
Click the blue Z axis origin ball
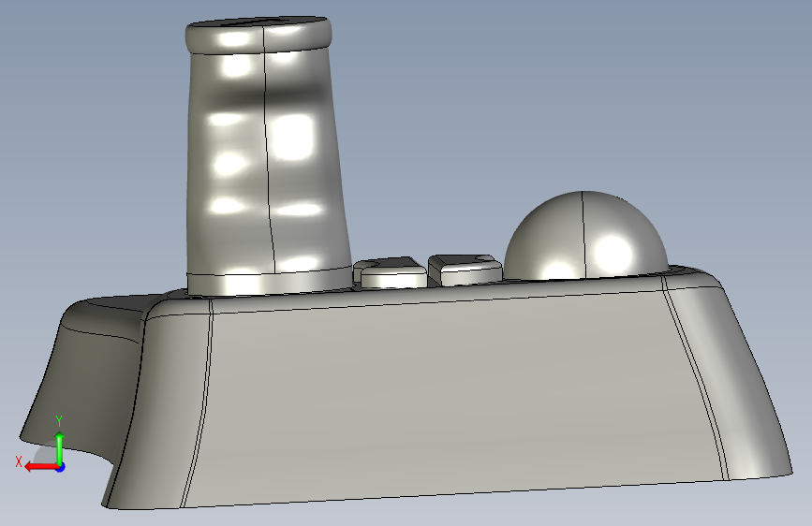coord(61,467)
